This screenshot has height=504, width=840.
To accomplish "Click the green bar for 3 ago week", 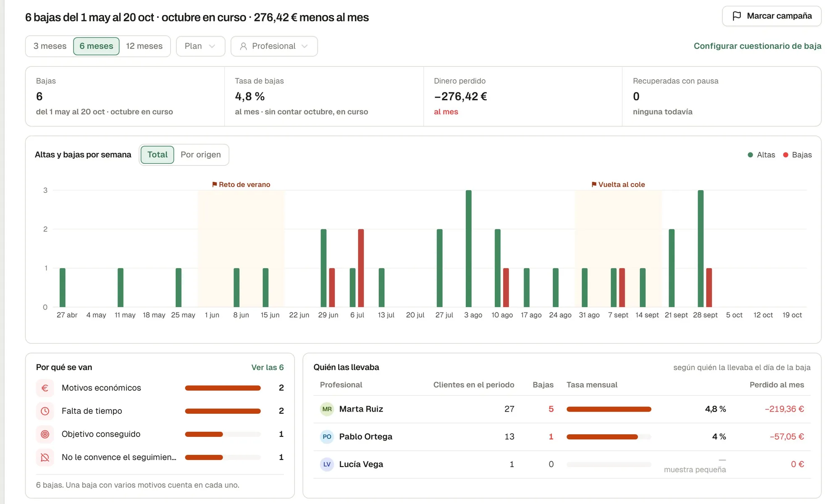I will point(468,249).
